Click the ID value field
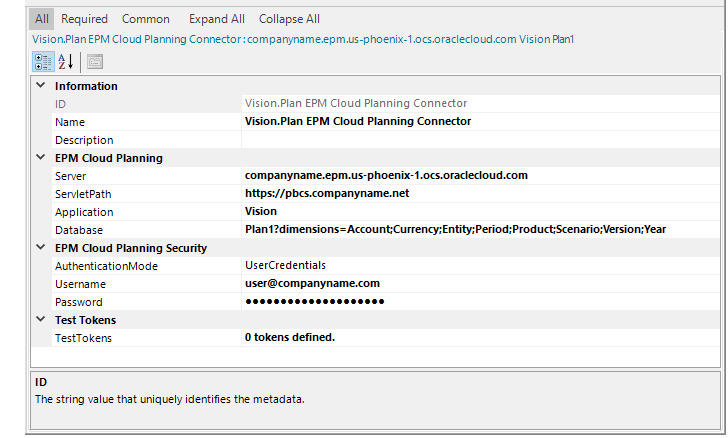Image resolution: width=728 pixels, height=438 pixels. coord(481,104)
